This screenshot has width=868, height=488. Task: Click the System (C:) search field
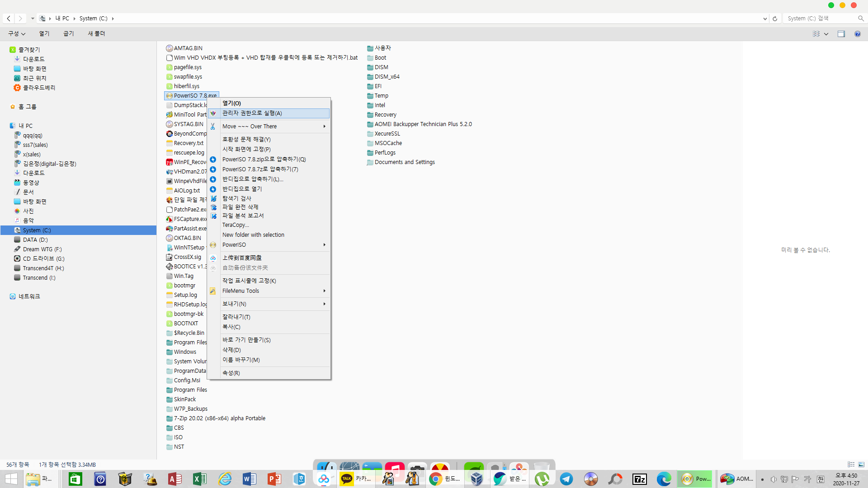(821, 19)
